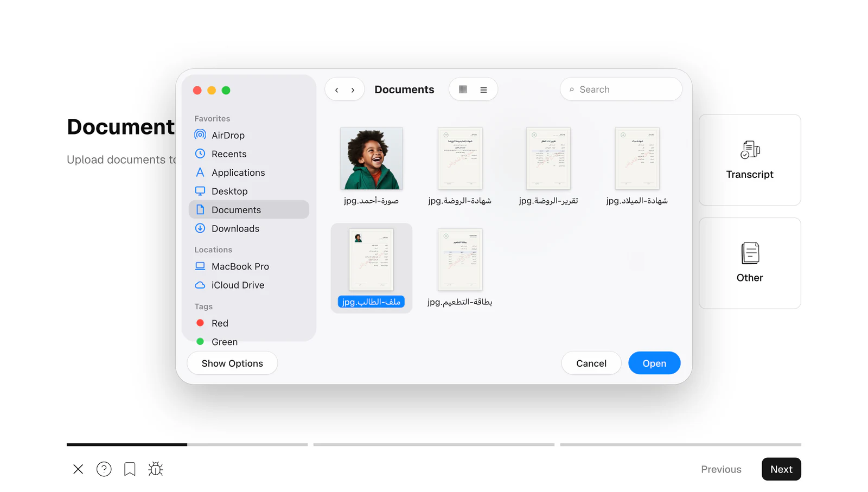Click the Open button

[x=654, y=363]
